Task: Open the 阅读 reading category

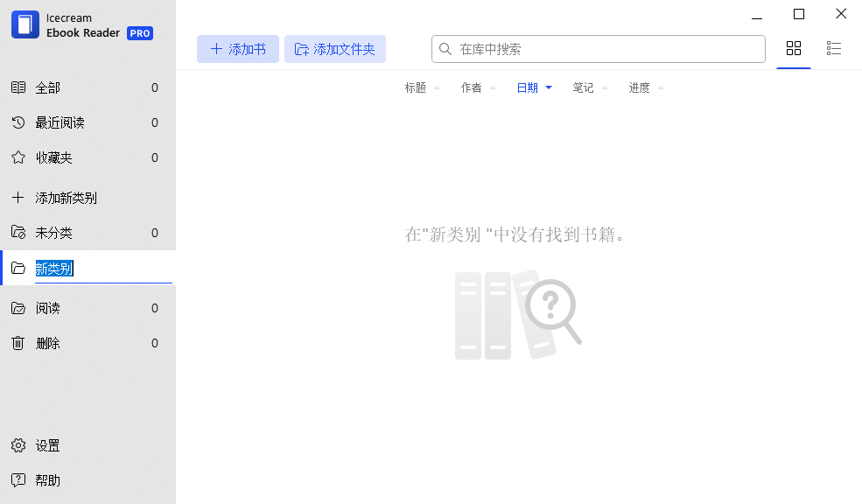Action: [47, 307]
